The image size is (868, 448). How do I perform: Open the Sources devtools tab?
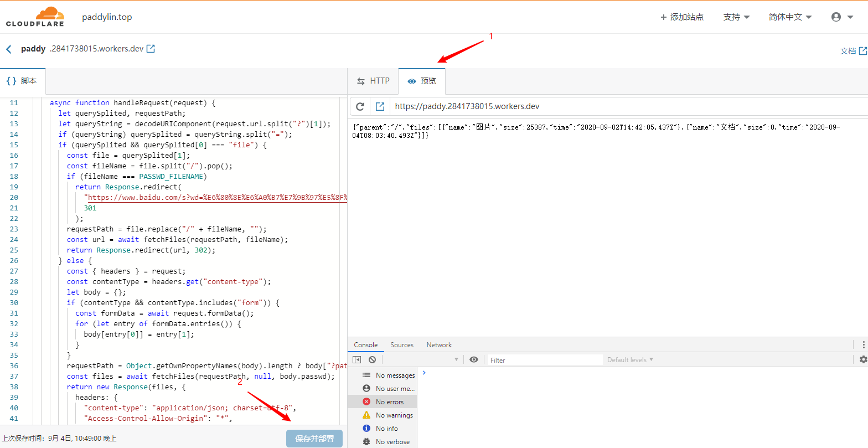402,345
